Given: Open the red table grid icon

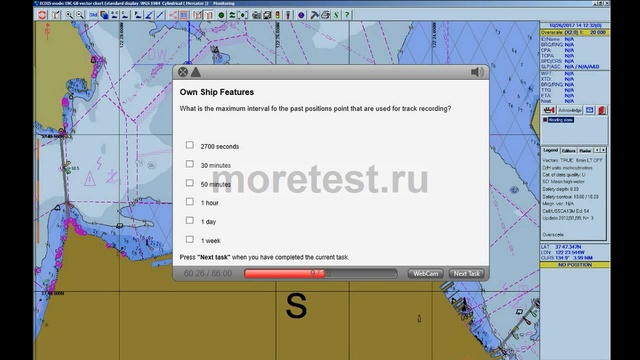Looking at the screenshot, I should click(184, 15).
